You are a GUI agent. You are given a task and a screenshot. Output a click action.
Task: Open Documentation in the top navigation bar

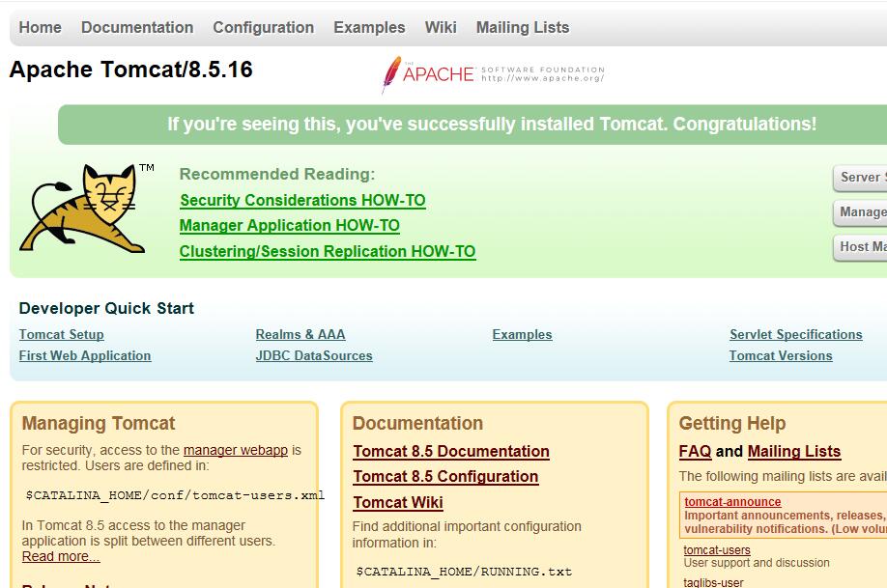coord(137,27)
